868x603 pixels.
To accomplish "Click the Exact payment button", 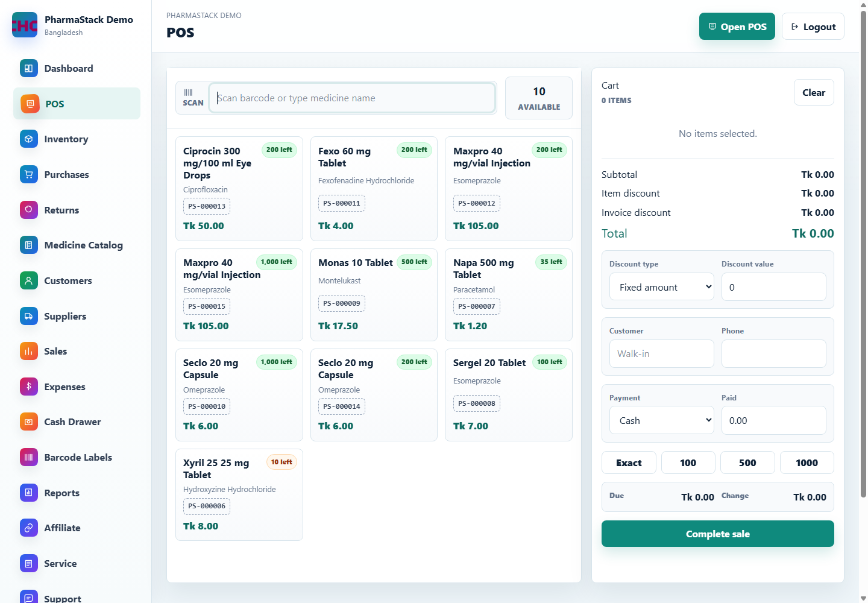I will (x=629, y=463).
